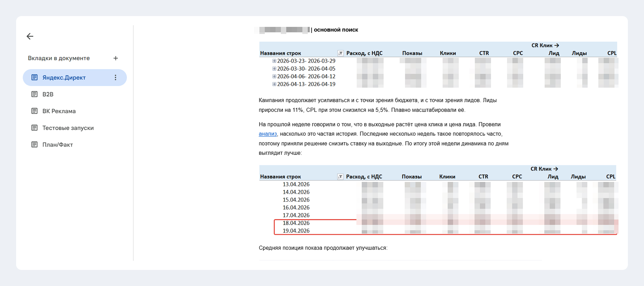Expand the 2026-03-23- 2026-03-29 row
The height and width of the screenshot is (286, 644).
[x=274, y=61]
